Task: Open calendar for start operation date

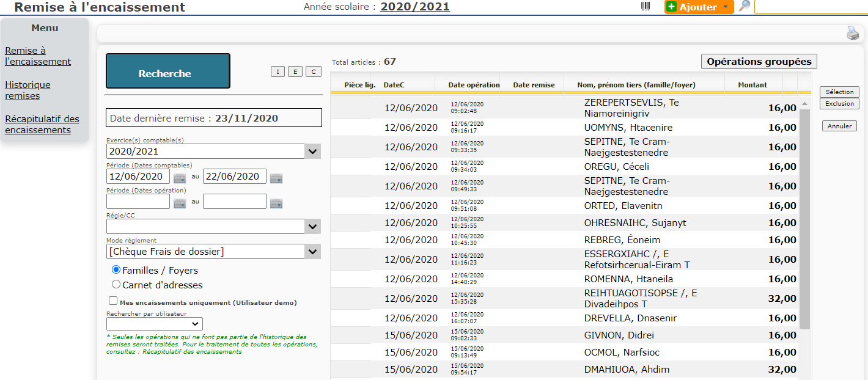Action: (x=179, y=203)
